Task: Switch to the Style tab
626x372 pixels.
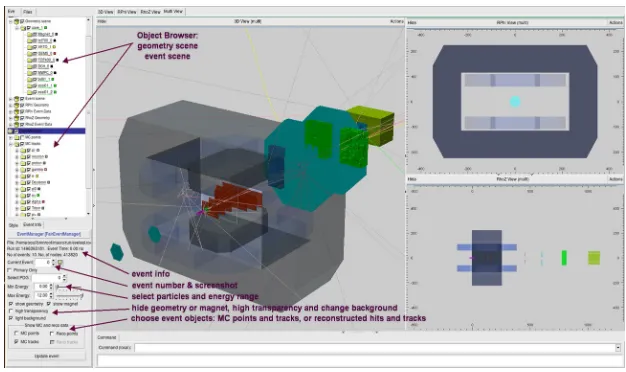Action: coord(13,225)
